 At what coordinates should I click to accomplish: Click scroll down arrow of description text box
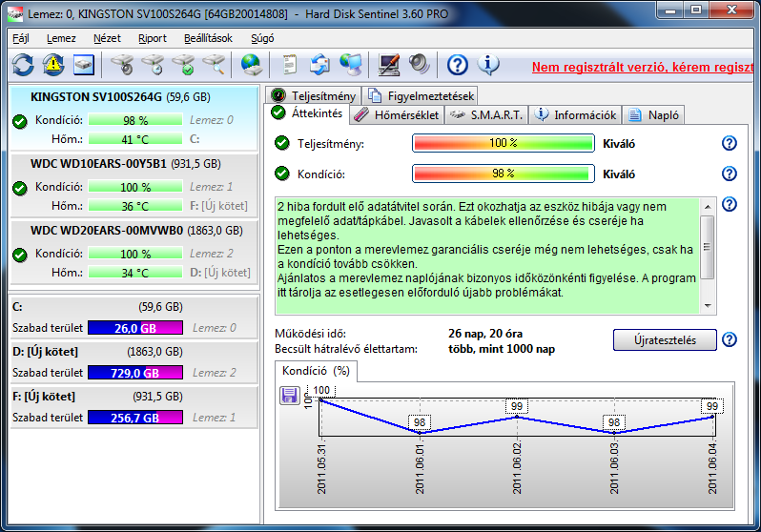coord(708,305)
